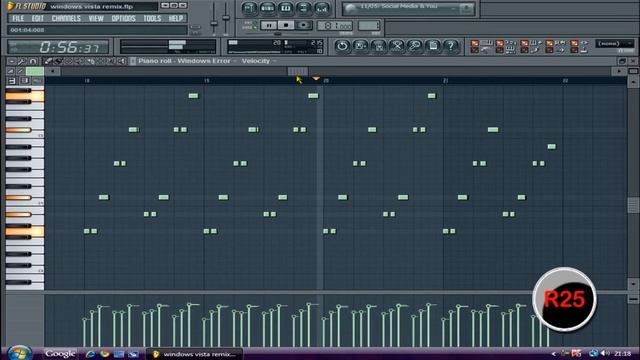Pause playback with the pause button
640x360 pixels.
(x=269, y=25)
